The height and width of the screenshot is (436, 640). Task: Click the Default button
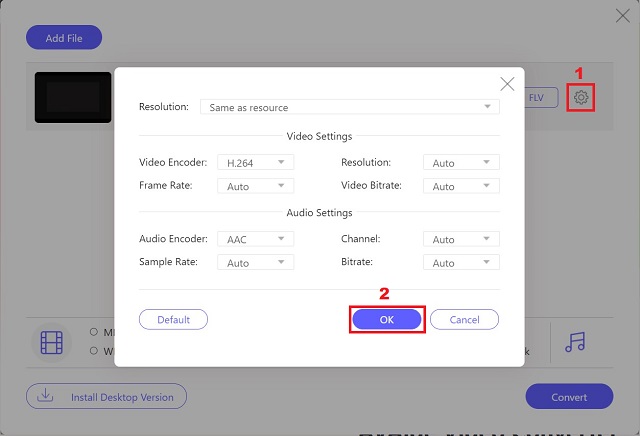pyautogui.click(x=173, y=319)
